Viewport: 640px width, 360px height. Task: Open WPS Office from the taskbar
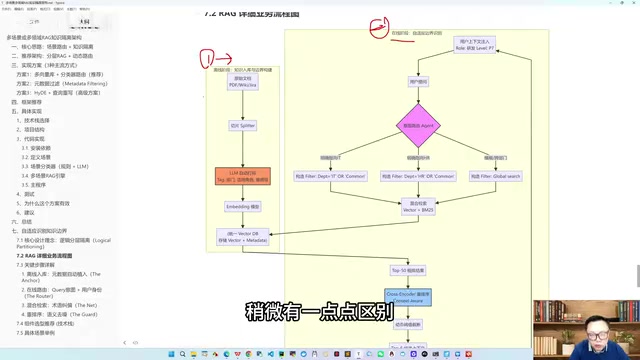coord(238,354)
